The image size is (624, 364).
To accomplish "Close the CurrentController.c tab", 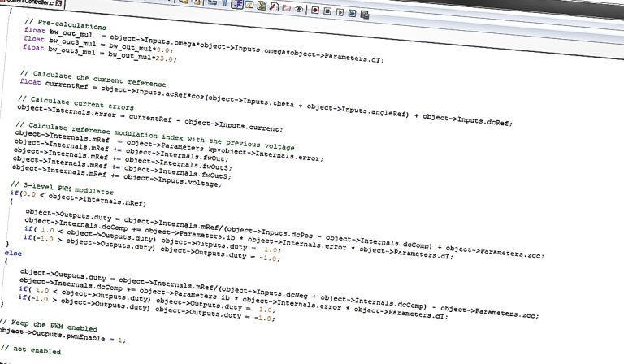I will tap(58, 3).
